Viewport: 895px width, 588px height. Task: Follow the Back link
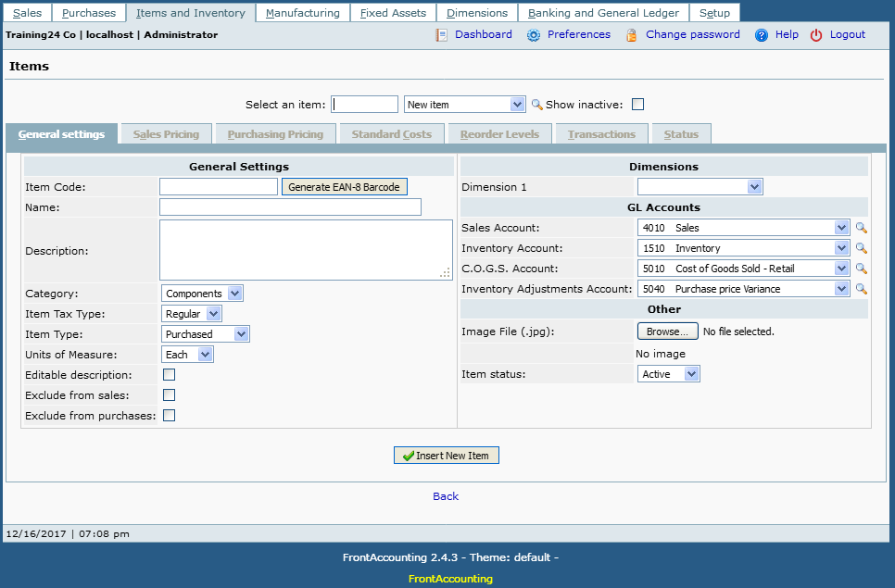446,496
